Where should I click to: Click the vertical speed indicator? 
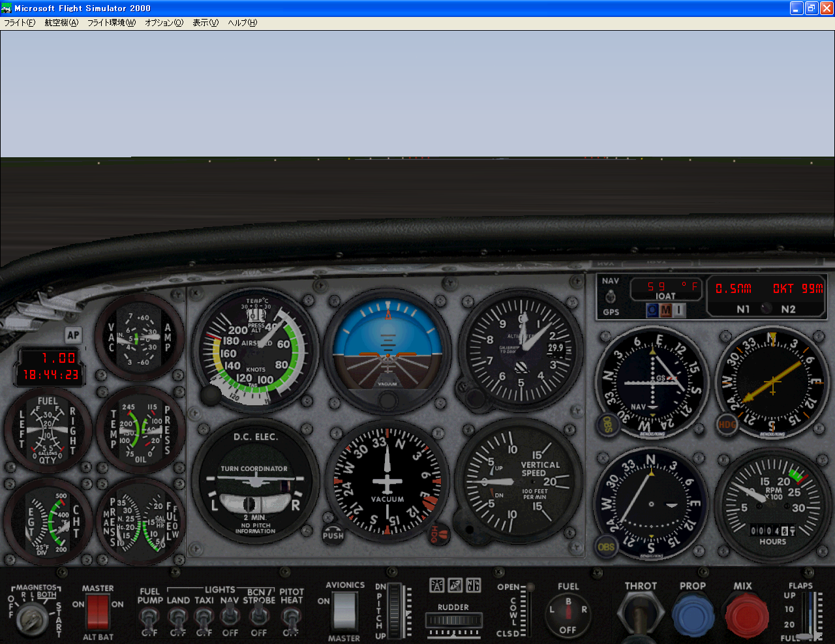click(519, 483)
